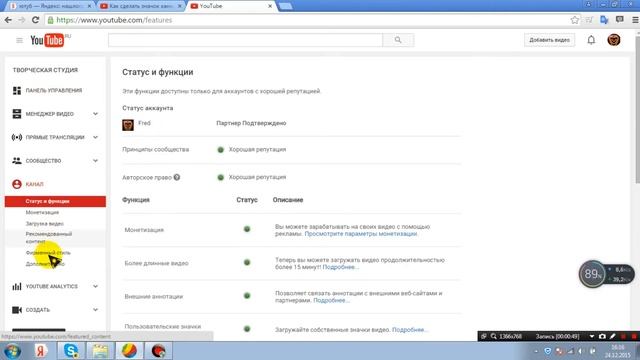Click the Хорошая репутация text for Принципы сообщества
The image size is (640, 360).
257,149
